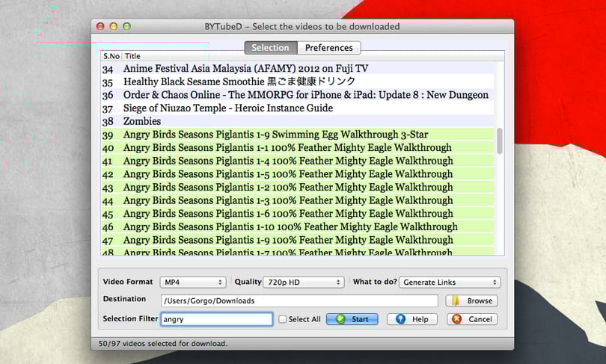Select row 34 Anime Festival Asia Malaysia
The width and height of the screenshot is (606, 364).
[x=298, y=69]
